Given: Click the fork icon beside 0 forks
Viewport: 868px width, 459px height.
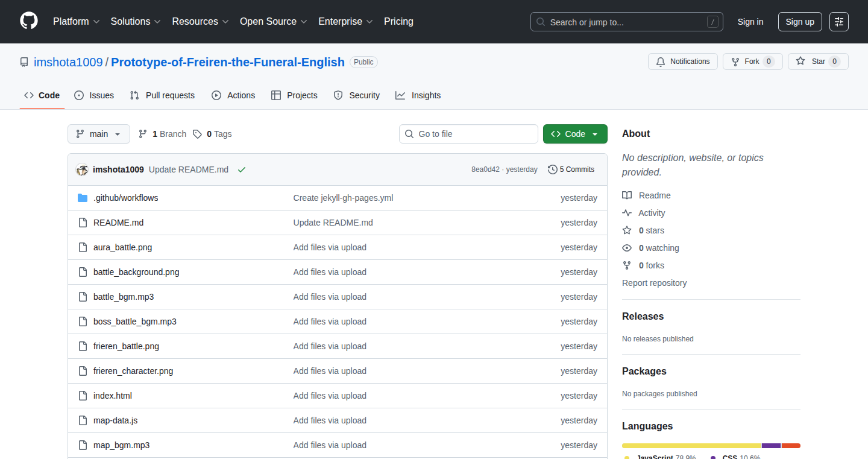Looking at the screenshot, I should (627, 265).
